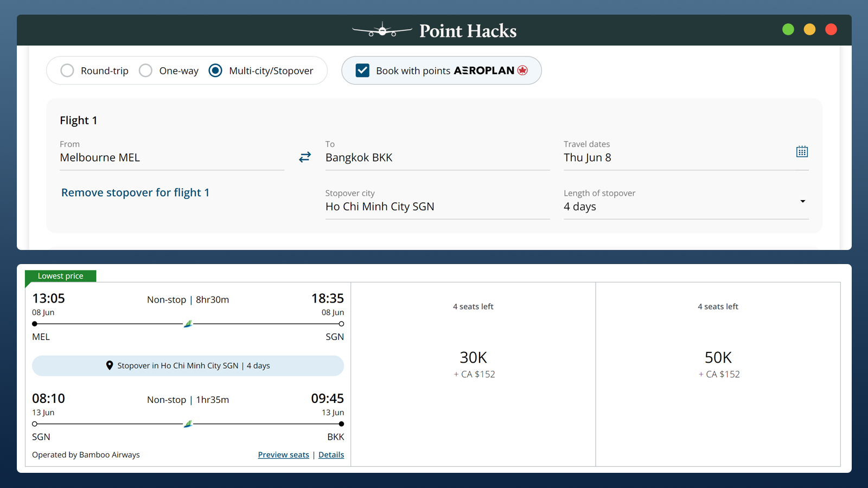Viewport: 868px width, 488px height.
Task: Open the flight Details link
Action: [x=331, y=454]
